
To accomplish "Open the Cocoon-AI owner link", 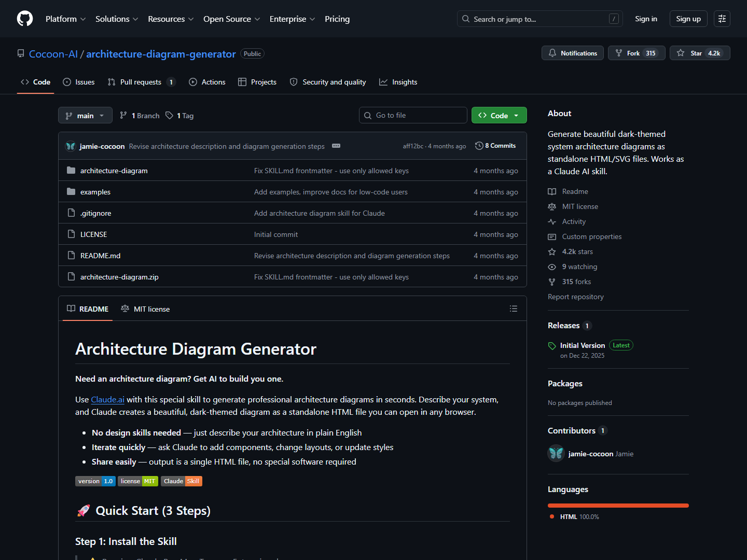I will [x=53, y=54].
